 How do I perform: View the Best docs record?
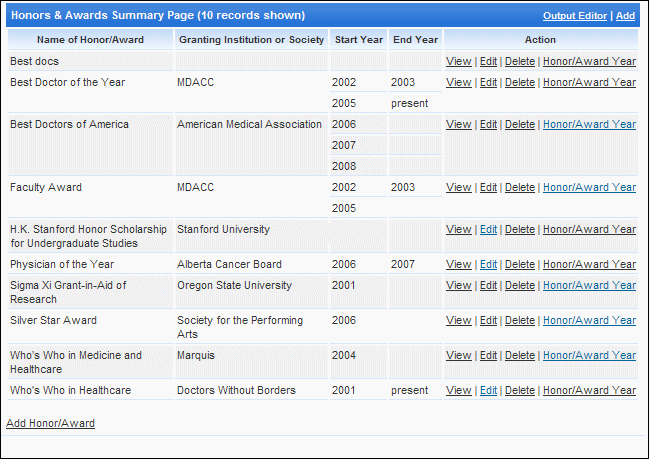click(459, 61)
